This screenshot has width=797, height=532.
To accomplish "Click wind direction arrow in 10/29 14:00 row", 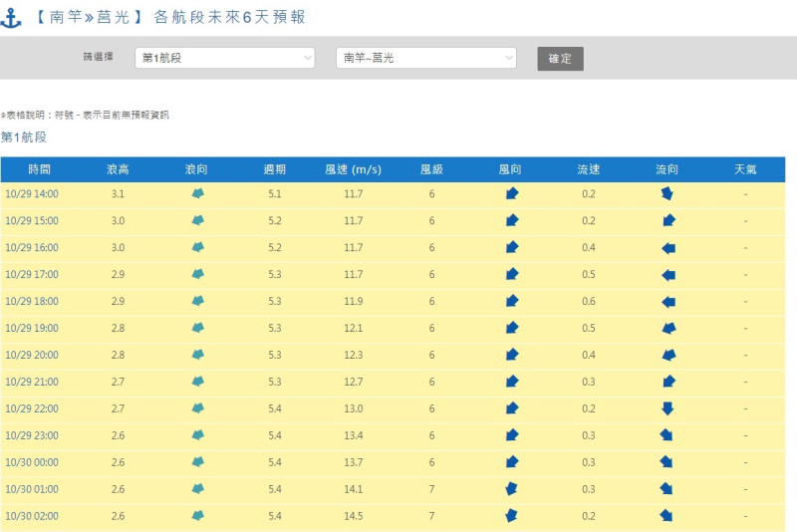I will coord(512,193).
